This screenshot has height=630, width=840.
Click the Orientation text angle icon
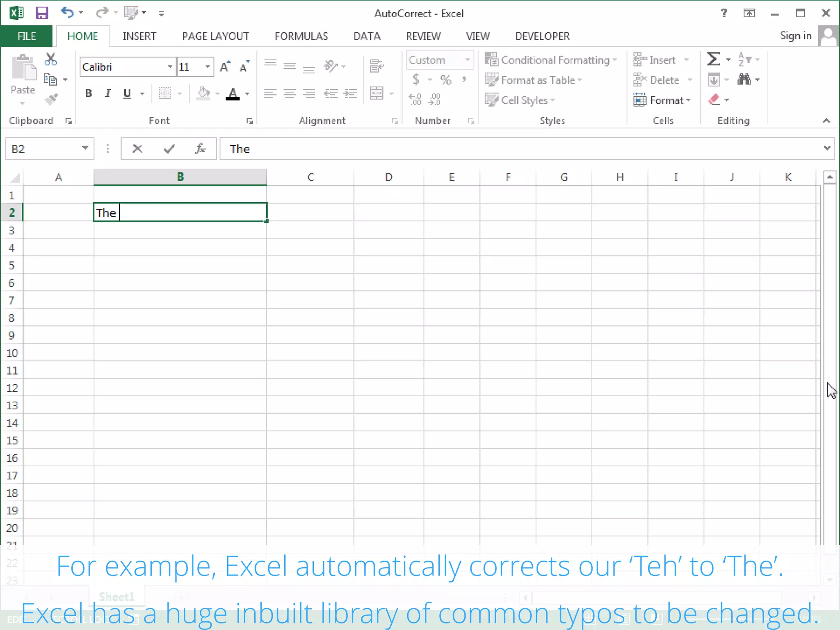pyautogui.click(x=331, y=66)
